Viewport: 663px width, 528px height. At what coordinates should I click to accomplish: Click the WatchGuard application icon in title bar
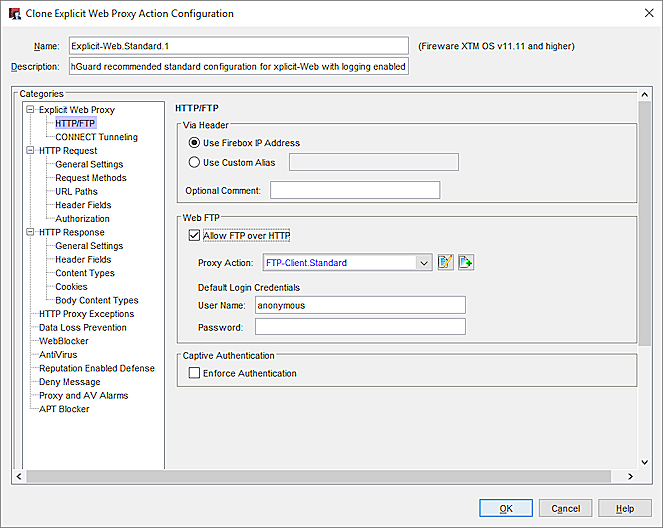pos(15,14)
